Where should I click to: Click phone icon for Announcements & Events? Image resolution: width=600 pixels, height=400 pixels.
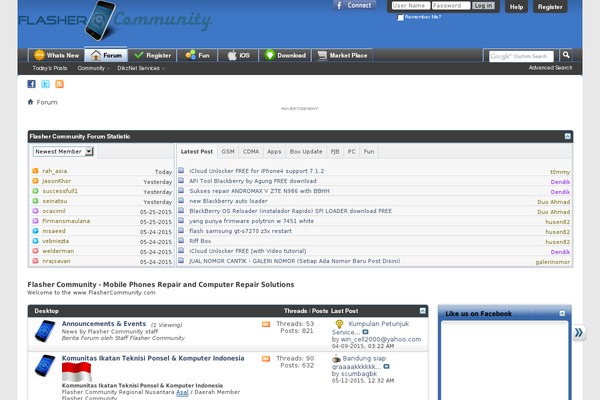pyautogui.click(x=45, y=330)
